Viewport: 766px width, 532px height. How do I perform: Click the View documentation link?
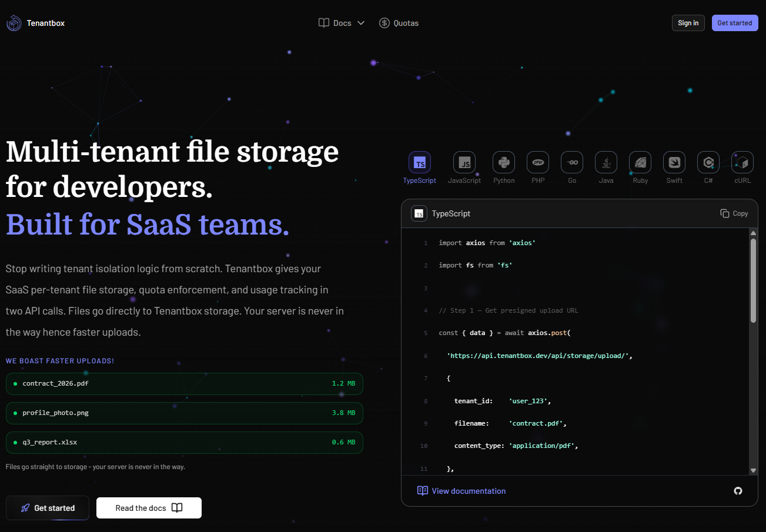click(461, 491)
